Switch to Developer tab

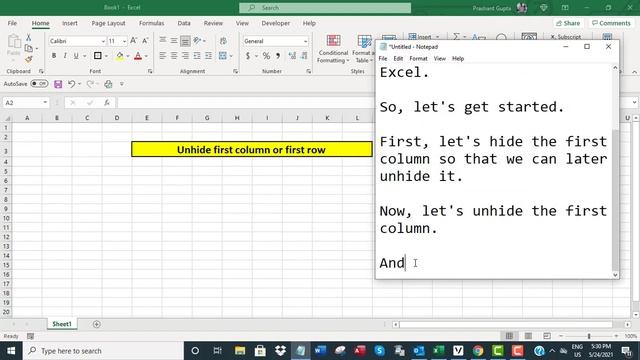276,23
